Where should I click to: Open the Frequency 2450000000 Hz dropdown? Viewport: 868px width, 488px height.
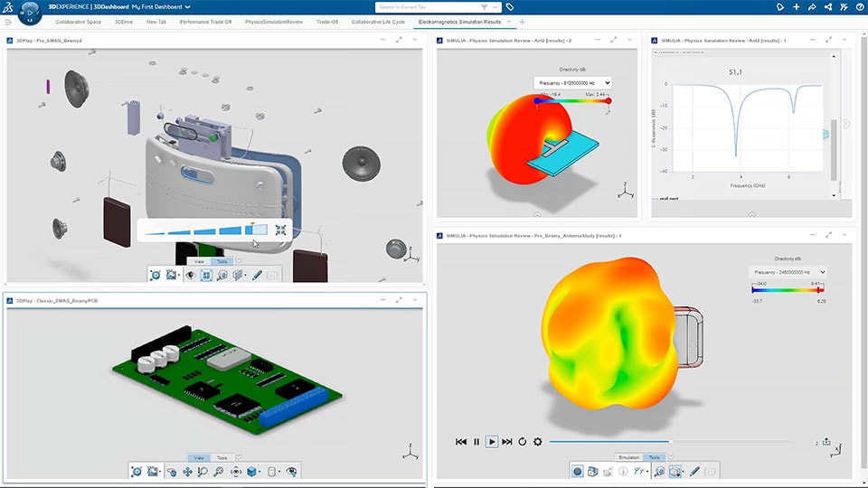pyautogui.click(x=788, y=271)
